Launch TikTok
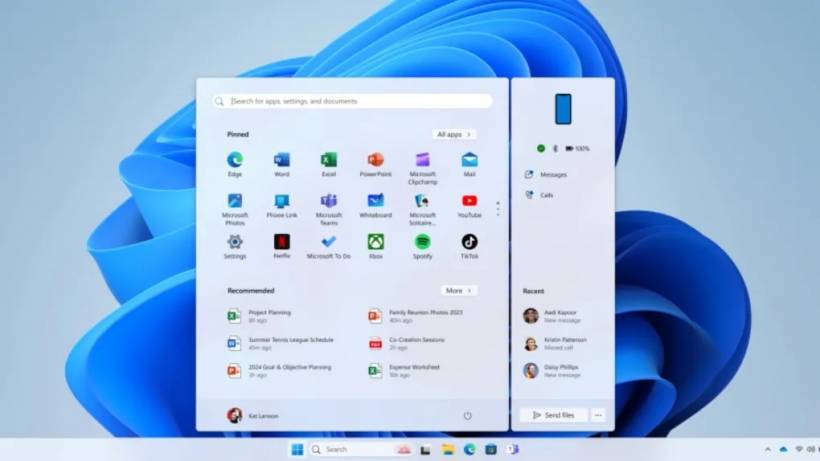This screenshot has height=461, width=820. coord(469,246)
